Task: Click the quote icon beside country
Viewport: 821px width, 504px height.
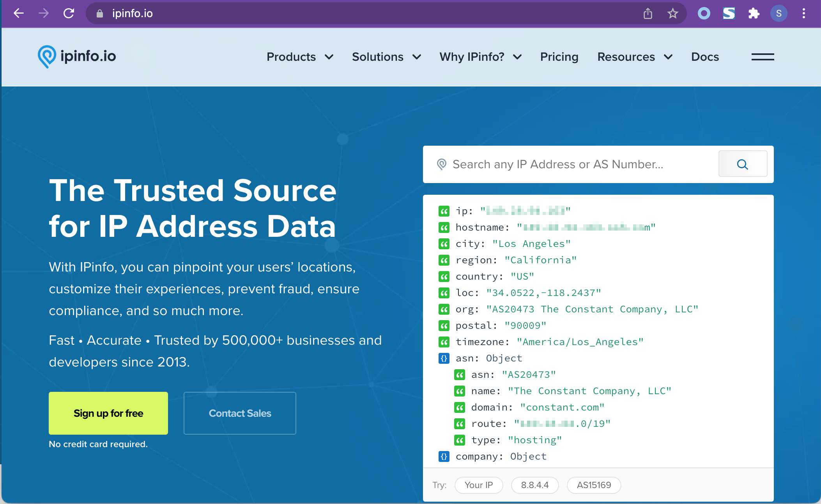Action: pos(444,277)
